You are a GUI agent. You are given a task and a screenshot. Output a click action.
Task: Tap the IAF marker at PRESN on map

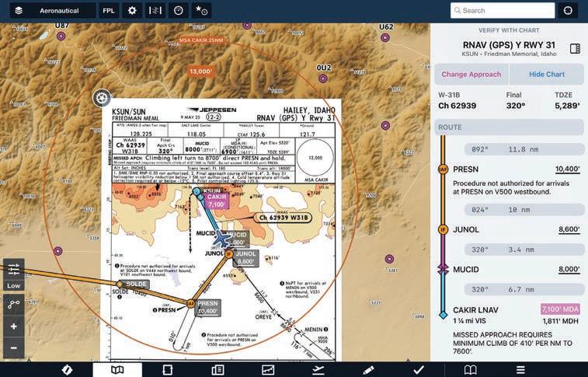click(191, 303)
